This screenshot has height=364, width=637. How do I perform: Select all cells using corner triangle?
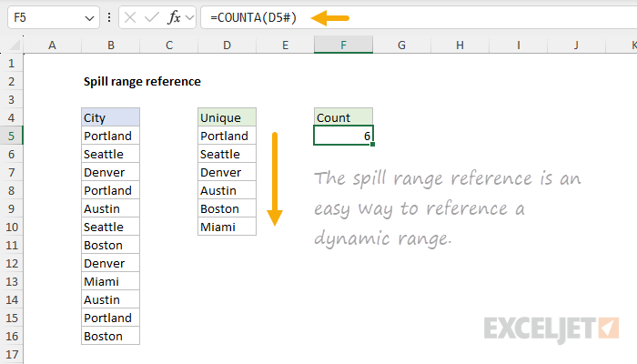[15, 45]
